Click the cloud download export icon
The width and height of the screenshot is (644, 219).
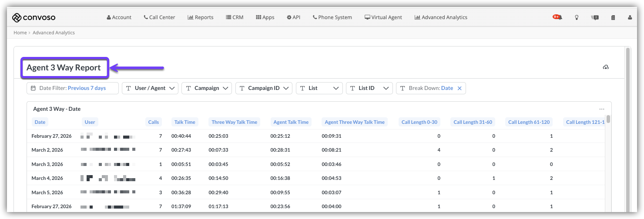[x=606, y=67]
